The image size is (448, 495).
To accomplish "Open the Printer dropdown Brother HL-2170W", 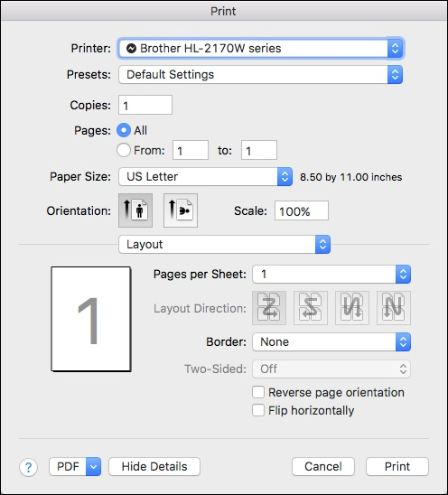I will (261, 48).
